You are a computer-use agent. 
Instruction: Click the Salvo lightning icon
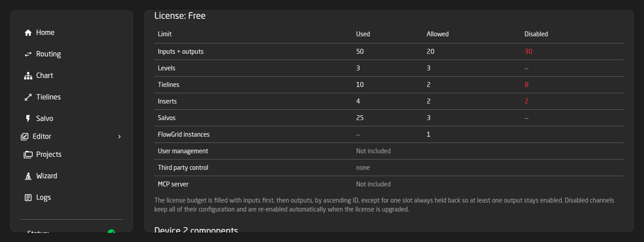[x=28, y=119]
